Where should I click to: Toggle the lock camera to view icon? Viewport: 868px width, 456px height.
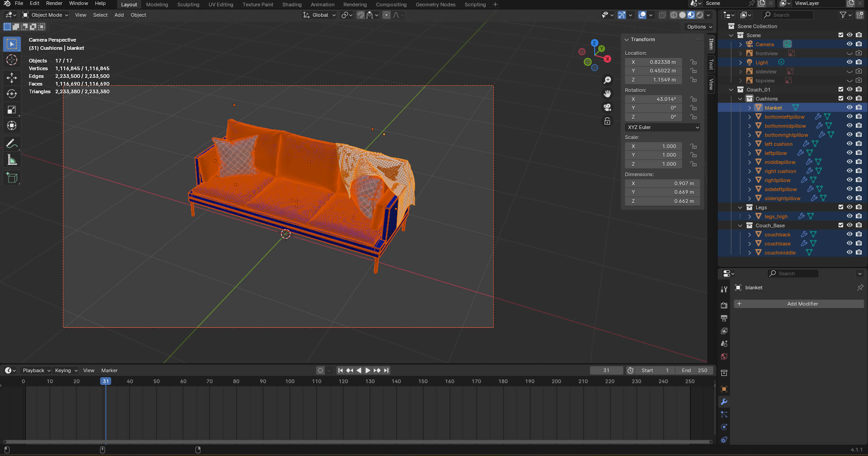coord(607,121)
